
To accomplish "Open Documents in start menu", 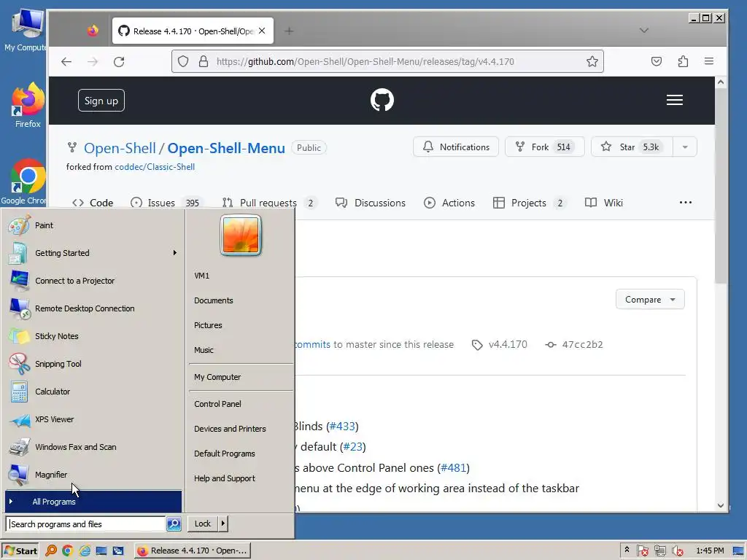I will (x=241, y=300).
